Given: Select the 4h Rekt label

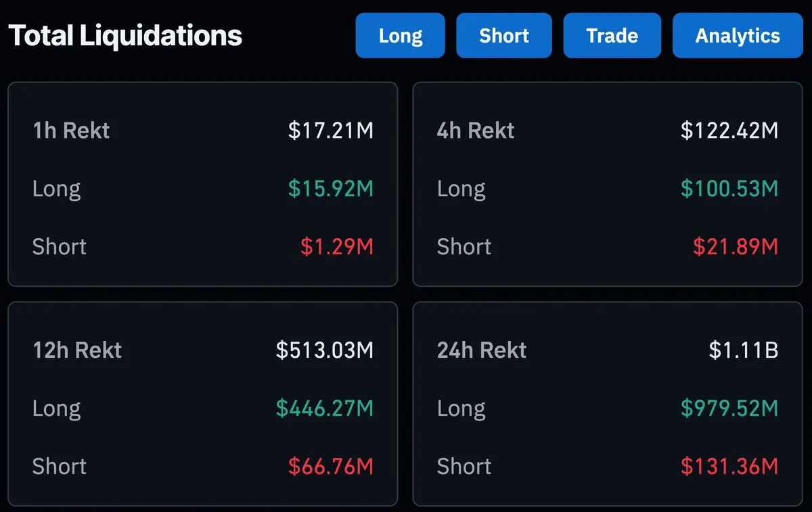Looking at the screenshot, I should click(476, 130).
